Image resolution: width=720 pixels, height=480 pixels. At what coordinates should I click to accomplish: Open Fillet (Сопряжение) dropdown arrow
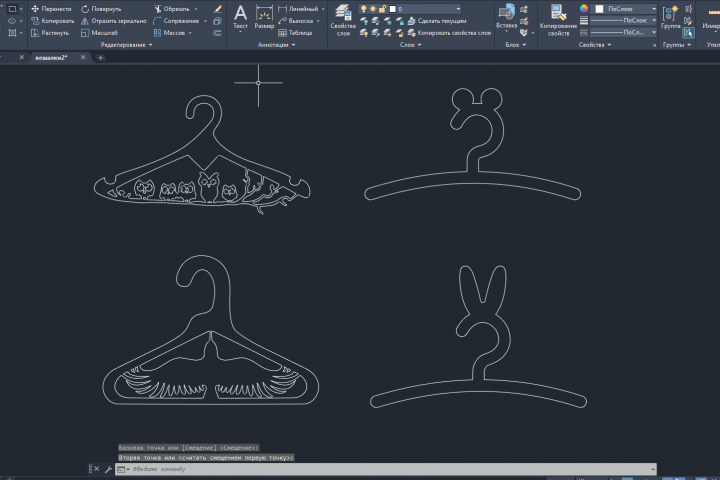point(205,21)
